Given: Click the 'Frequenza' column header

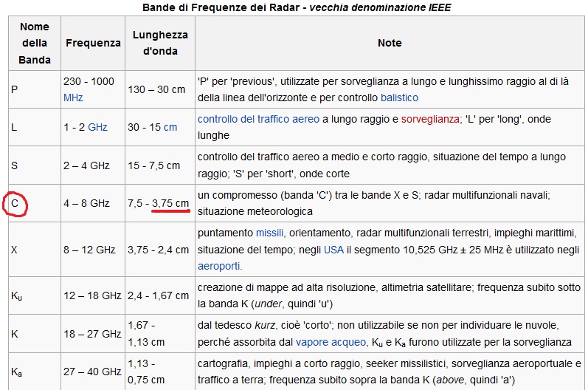Looking at the screenshot, I should 93,43.
